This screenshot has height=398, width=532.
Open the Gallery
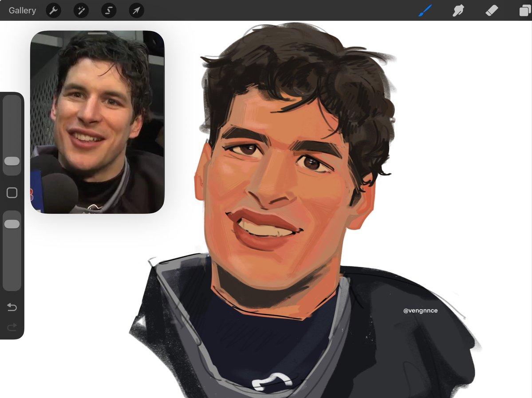pos(22,11)
